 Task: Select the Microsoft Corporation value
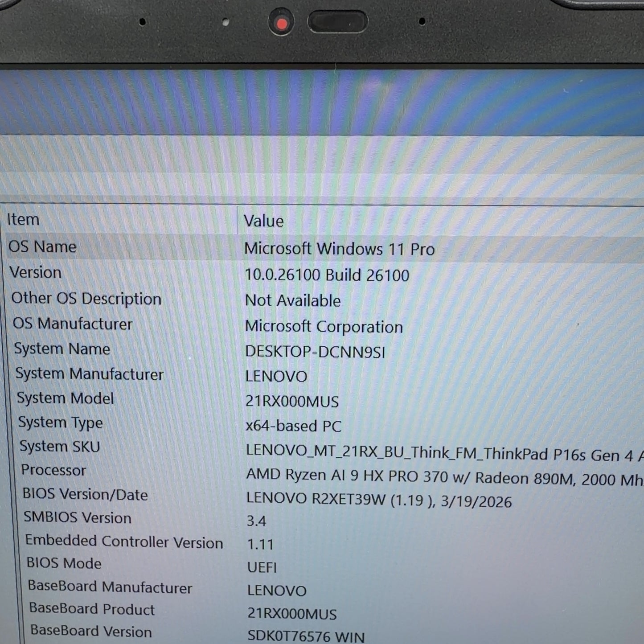324,326
